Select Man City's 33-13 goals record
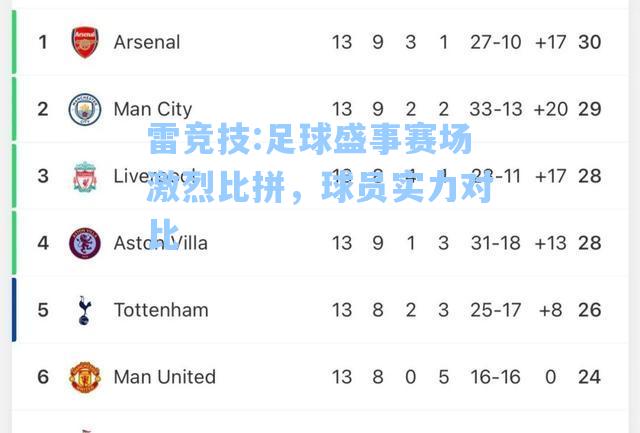The width and height of the screenshot is (640, 433). [496, 109]
